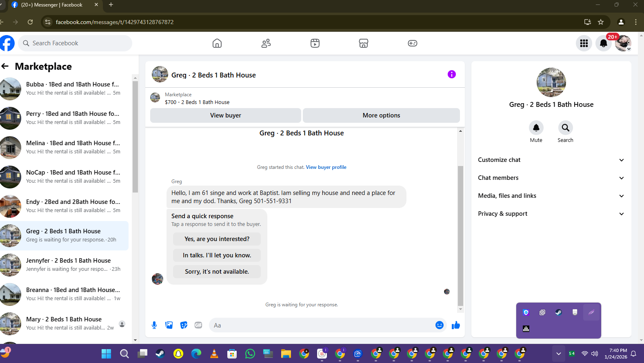Open Jennyfer 2 Beds 1 Bath House chat

tap(64, 265)
